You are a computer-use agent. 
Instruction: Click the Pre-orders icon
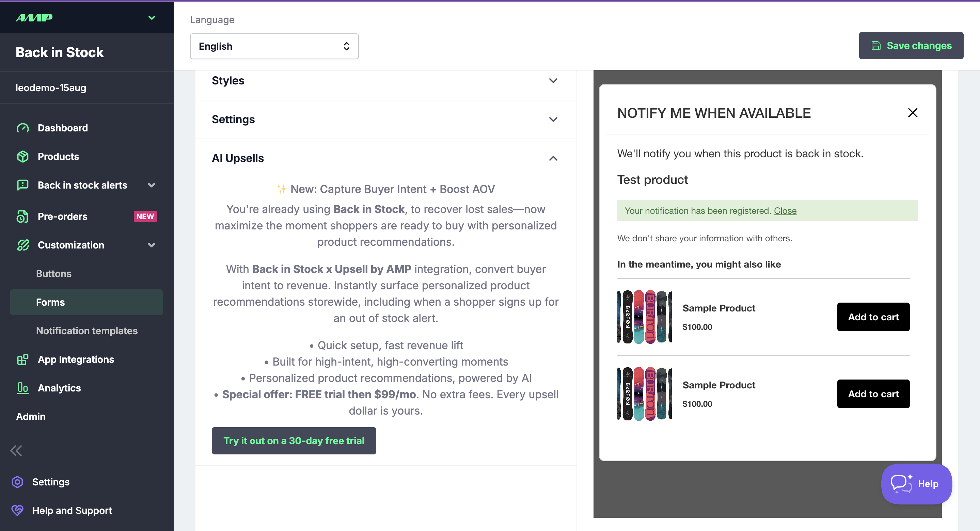[x=22, y=216]
